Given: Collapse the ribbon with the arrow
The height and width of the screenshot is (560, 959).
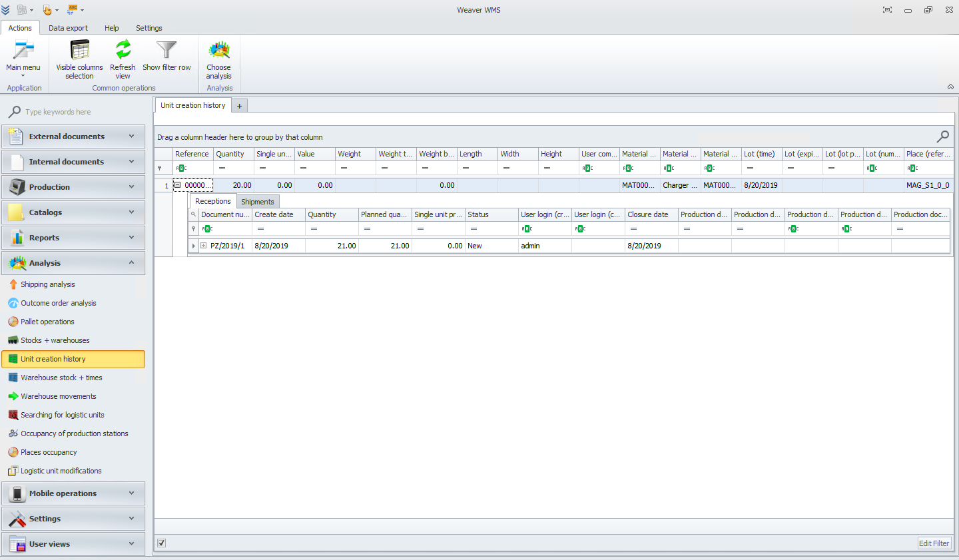Looking at the screenshot, I should pyautogui.click(x=950, y=87).
